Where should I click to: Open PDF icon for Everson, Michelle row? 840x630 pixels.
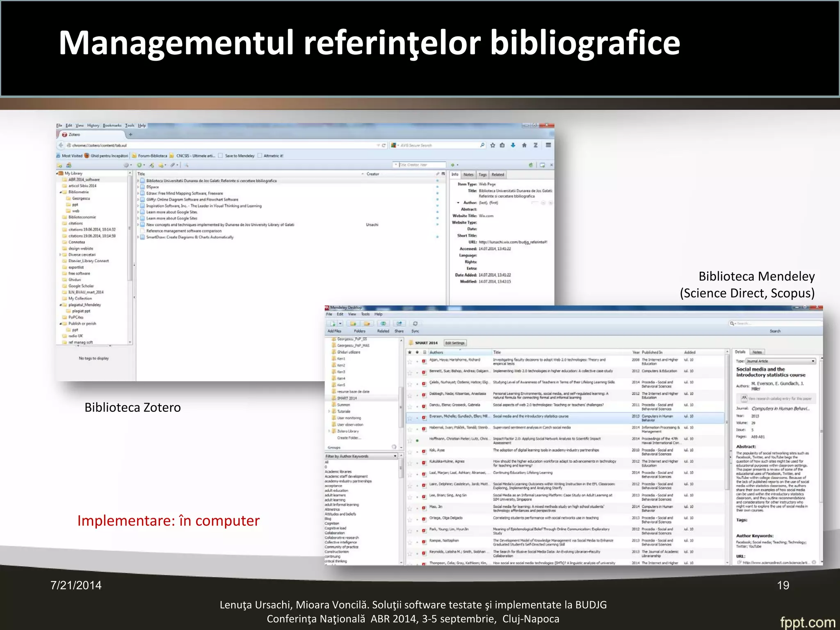pyautogui.click(x=424, y=418)
